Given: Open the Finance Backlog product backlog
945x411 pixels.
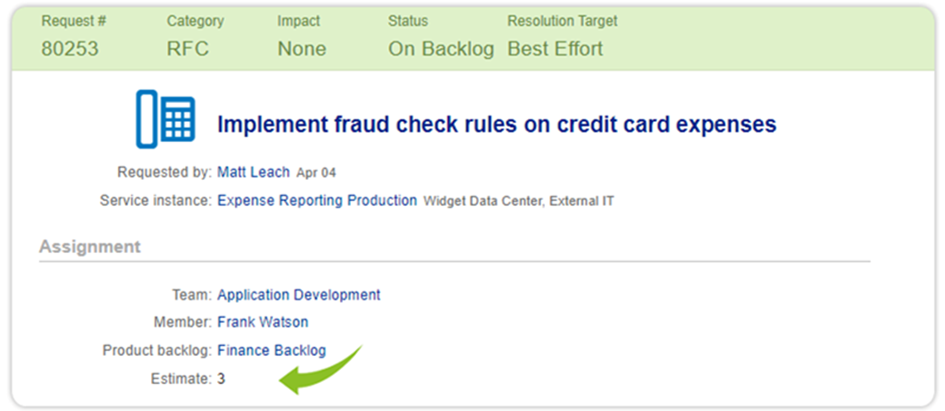Looking at the screenshot, I should [272, 350].
